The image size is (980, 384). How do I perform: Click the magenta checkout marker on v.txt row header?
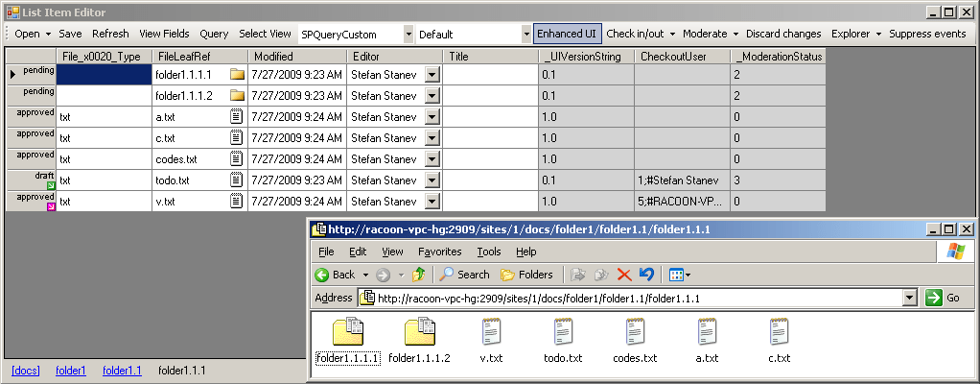(x=51, y=207)
